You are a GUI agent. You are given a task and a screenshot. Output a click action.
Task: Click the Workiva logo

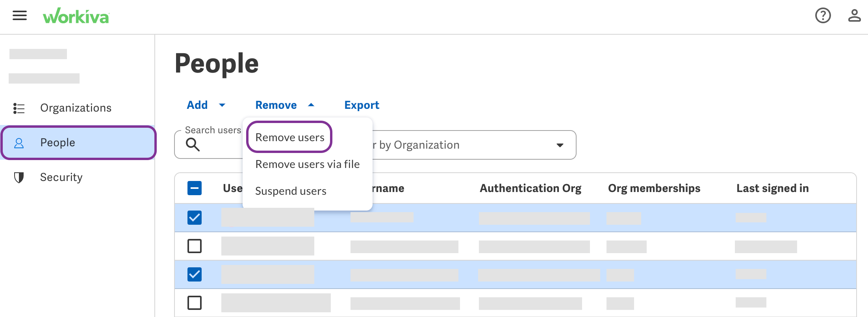pos(76,16)
